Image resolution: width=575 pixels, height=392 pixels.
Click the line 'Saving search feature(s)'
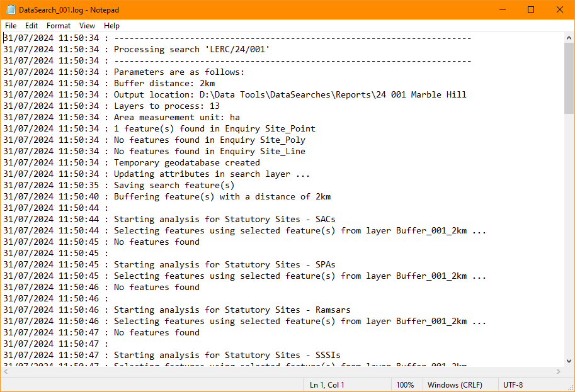point(174,186)
